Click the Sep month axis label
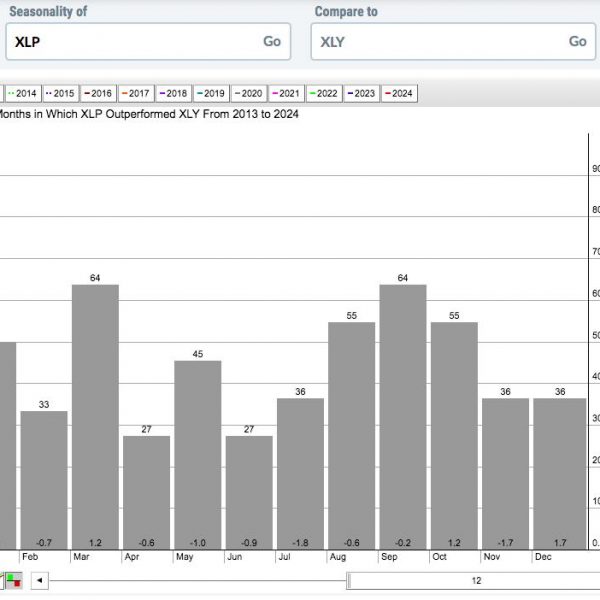Screen dimensions: 600x600 pyautogui.click(x=389, y=557)
